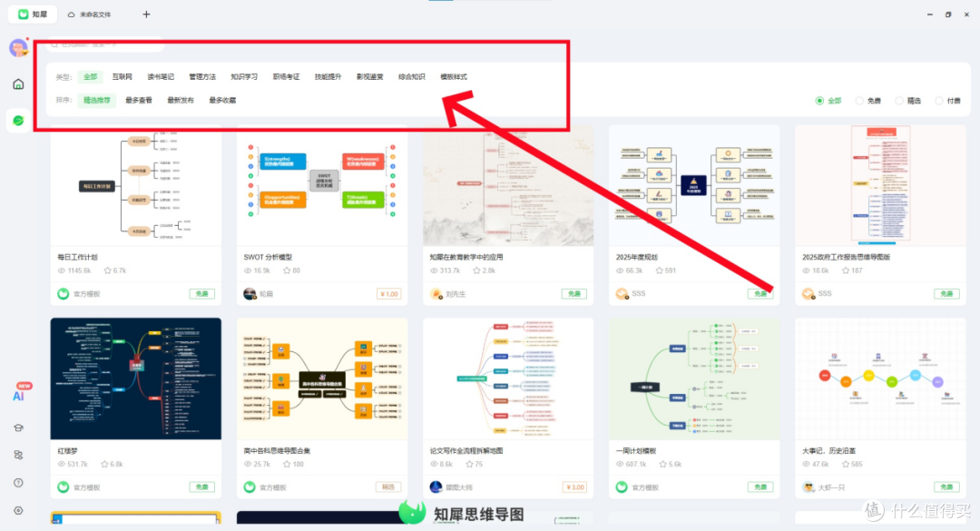Sort templates by 最新发布
Viewport: 980px width, 531px height.
pyautogui.click(x=181, y=100)
